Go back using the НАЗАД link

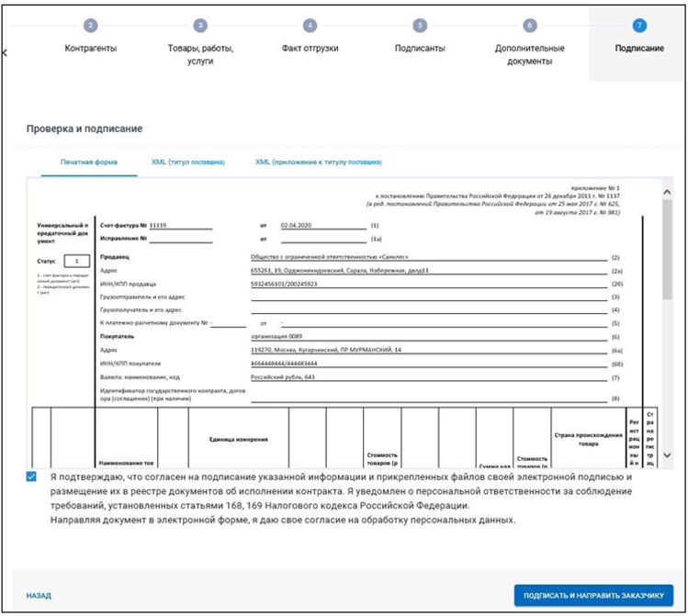[39, 596]
